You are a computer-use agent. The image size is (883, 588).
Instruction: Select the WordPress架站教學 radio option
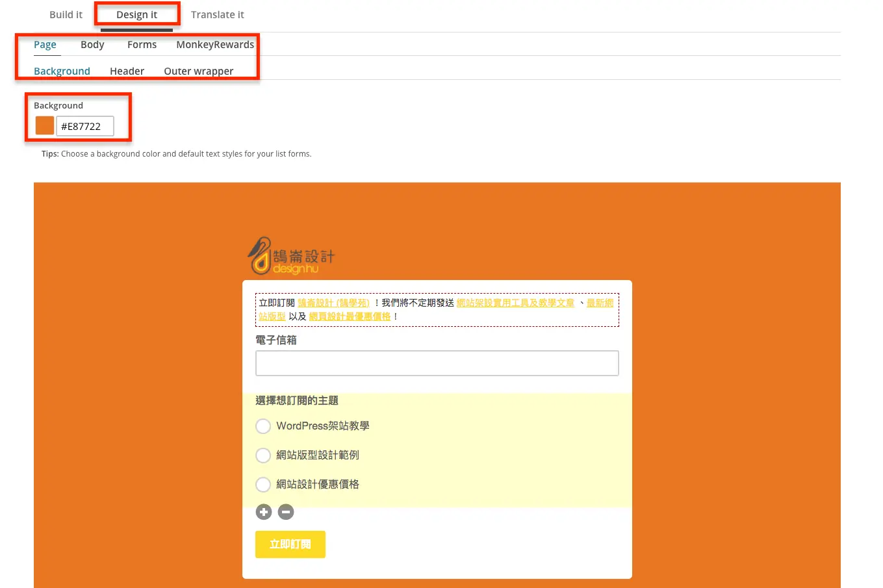pos(263,426)
